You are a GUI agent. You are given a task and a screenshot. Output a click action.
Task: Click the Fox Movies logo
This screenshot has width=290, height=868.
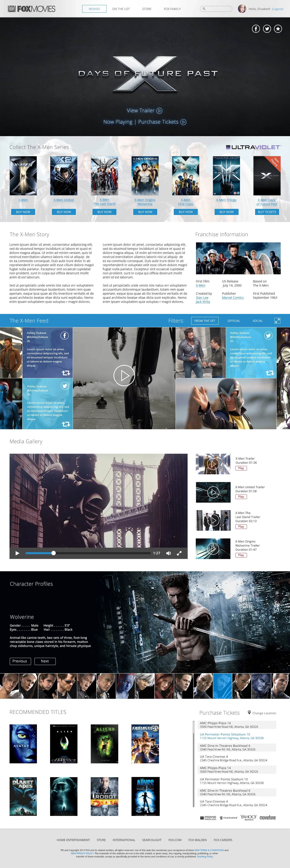coord(31,9)
